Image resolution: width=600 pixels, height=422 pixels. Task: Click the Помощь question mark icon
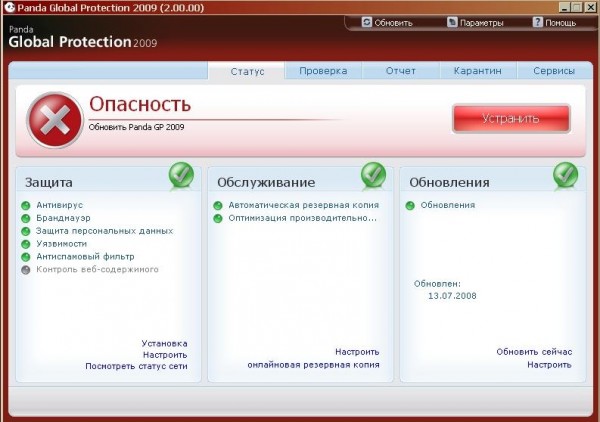(x=538, y=22)
